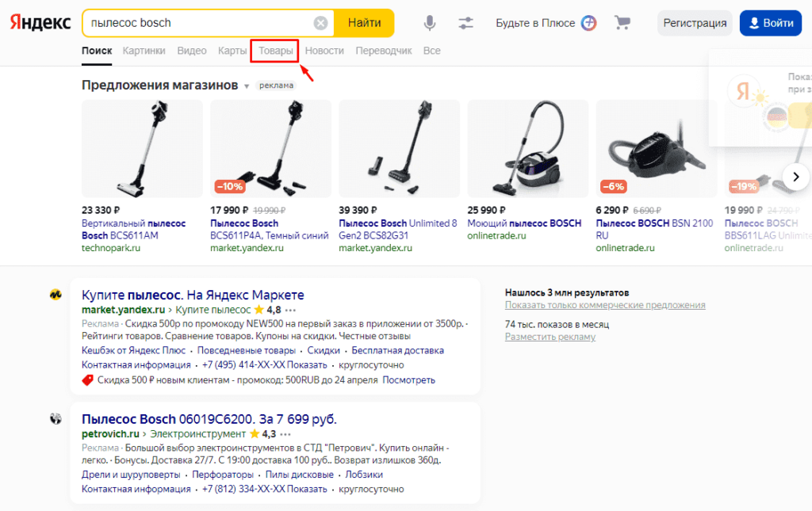Viewport: 812px width, 511px height.
Task: Click Контактная информация under Yandex Market ad
Action: [x=136, y=365]
